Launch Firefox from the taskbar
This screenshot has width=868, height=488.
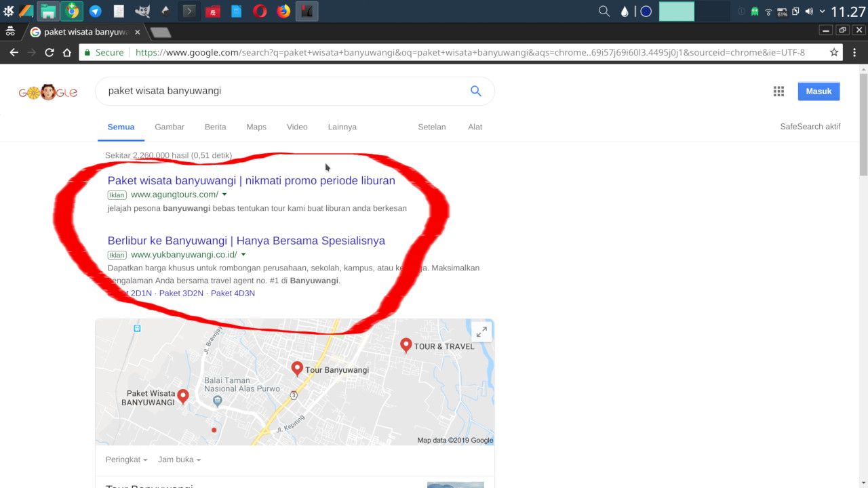[x=283, y=11]
